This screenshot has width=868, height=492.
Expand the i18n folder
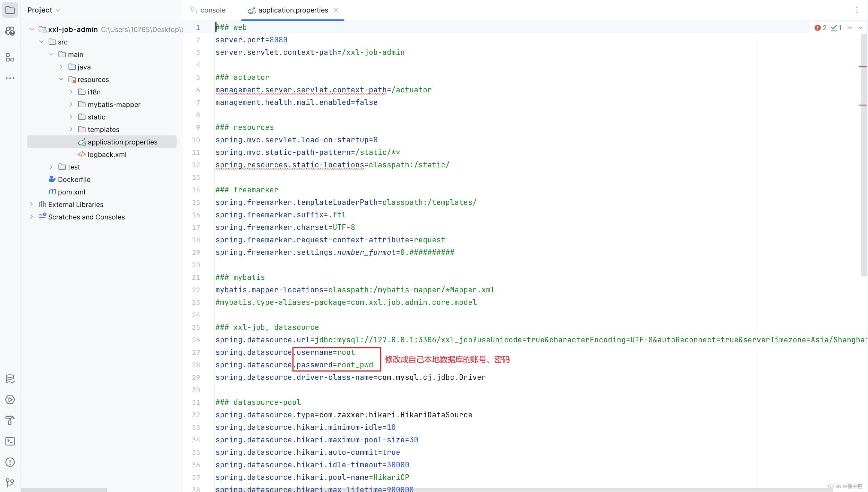tap(71, 92)
